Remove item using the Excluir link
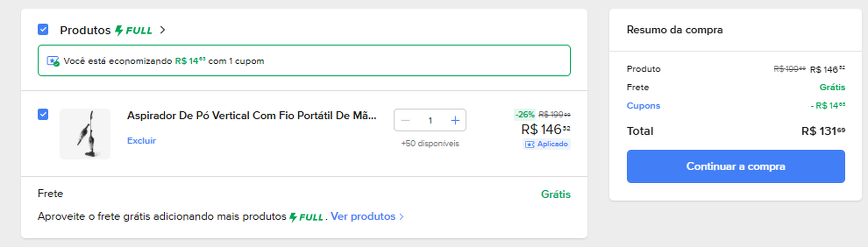The height and width of the screenshot is (247, 868). point(141,141)
